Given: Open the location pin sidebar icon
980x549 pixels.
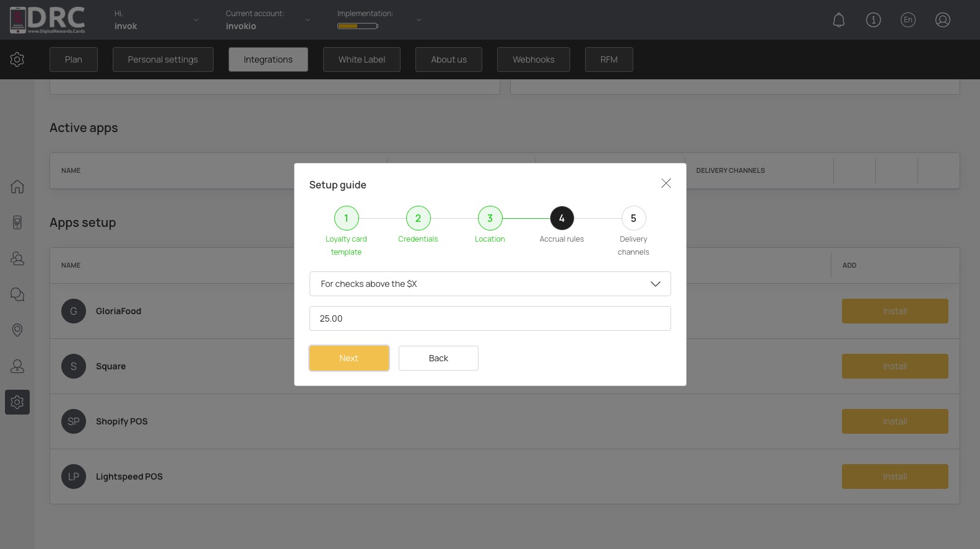Looking at the screenshot, I should click(17, 330).
